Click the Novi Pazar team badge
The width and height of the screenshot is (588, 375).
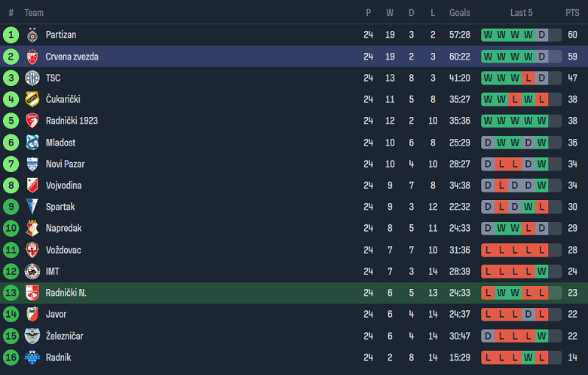[32, 164]
